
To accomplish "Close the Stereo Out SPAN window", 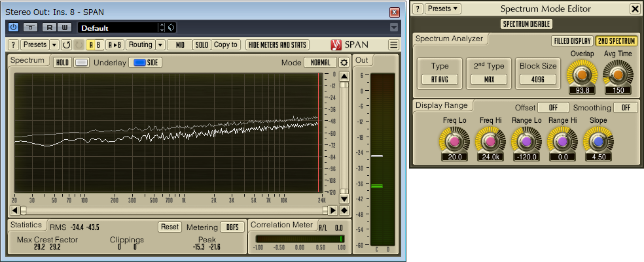I will coord(394,12).
